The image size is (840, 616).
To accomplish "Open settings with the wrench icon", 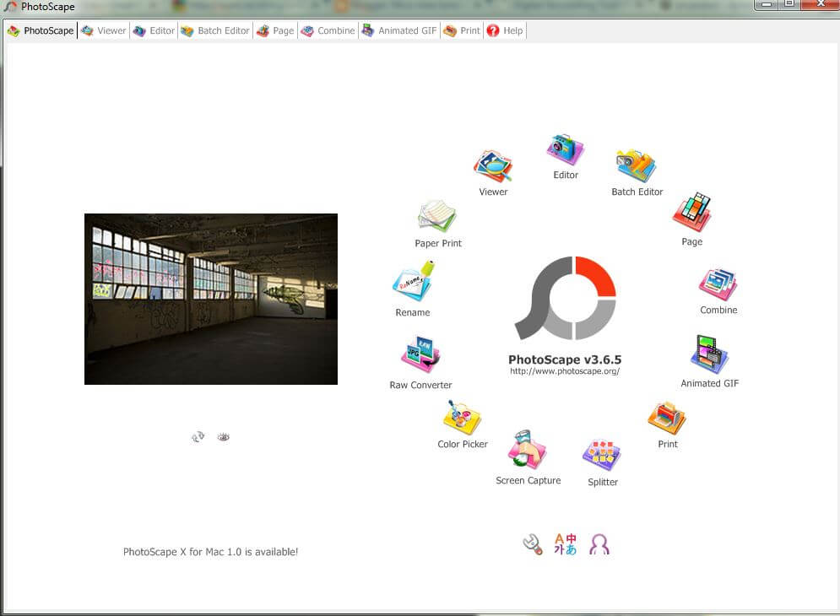I will tap(532, 544).
